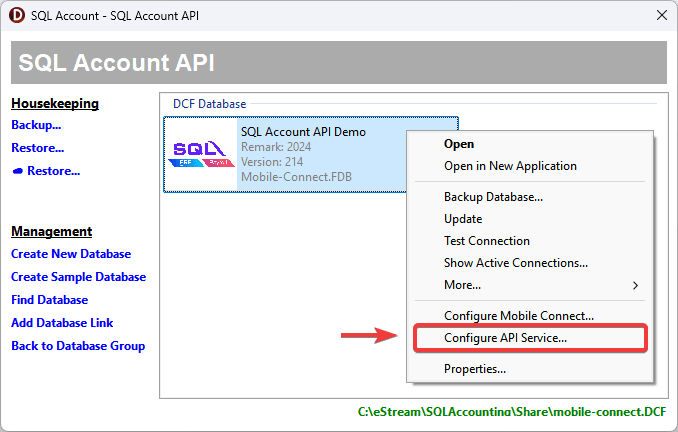Close the SQL Account API window
The width and height of the screenshot is (678, 432).
660,15
